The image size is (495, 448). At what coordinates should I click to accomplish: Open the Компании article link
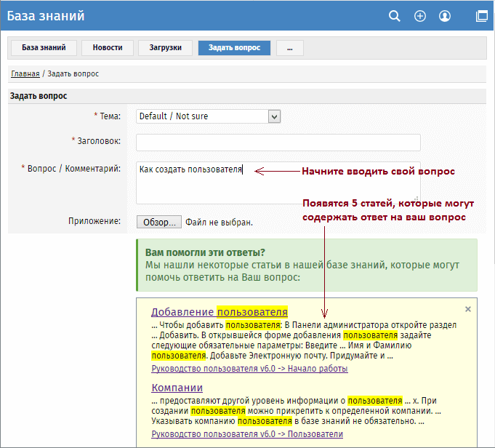pyautogui.click(x=177, y=388)
